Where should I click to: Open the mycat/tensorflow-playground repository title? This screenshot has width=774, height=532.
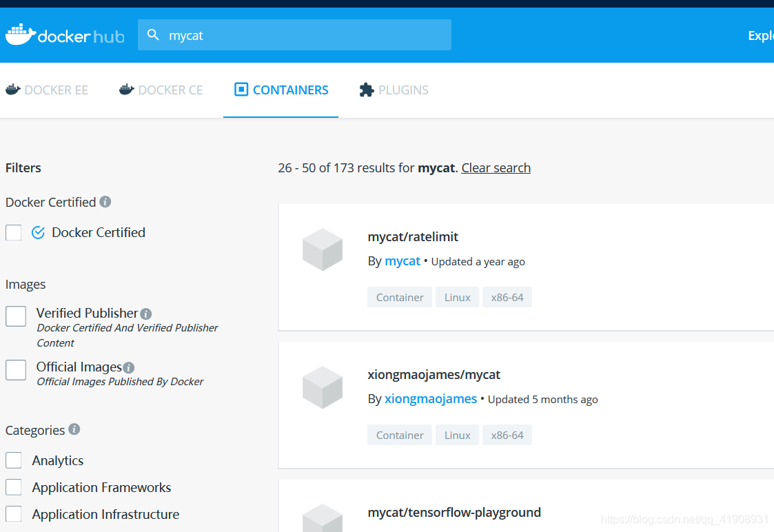point(454,512)
